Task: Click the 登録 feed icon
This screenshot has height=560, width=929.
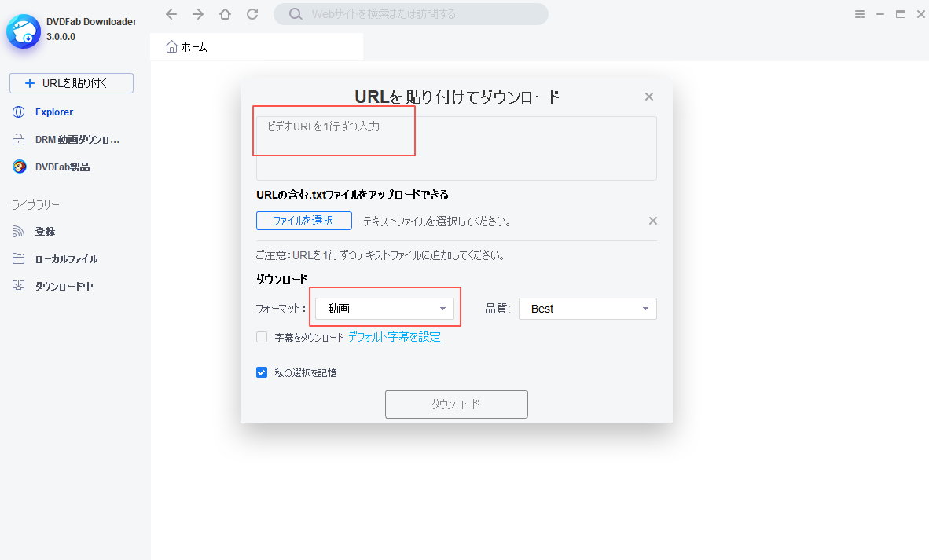Action: (18, 232)
